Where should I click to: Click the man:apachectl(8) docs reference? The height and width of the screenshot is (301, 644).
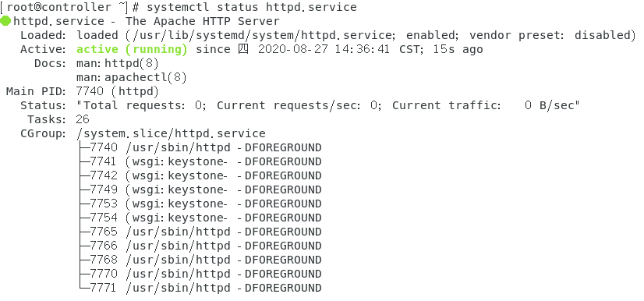132,78
